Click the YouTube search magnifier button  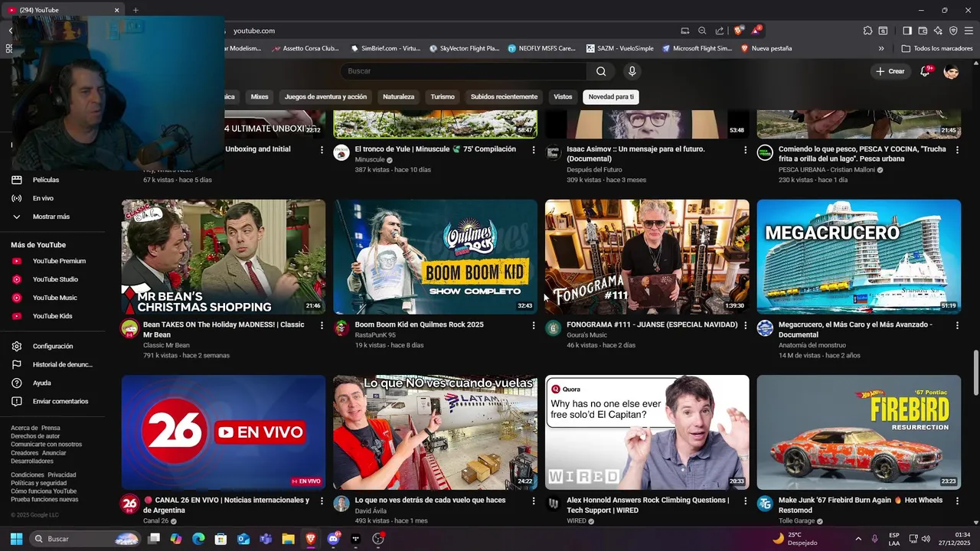[601, 71]
